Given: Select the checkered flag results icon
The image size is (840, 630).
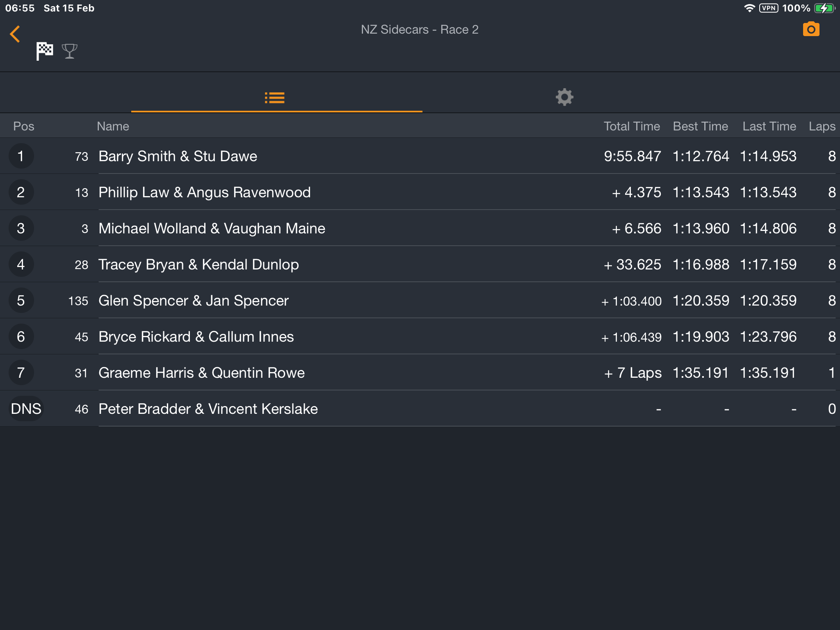Looking at the screenshot, I should point(44,51).
